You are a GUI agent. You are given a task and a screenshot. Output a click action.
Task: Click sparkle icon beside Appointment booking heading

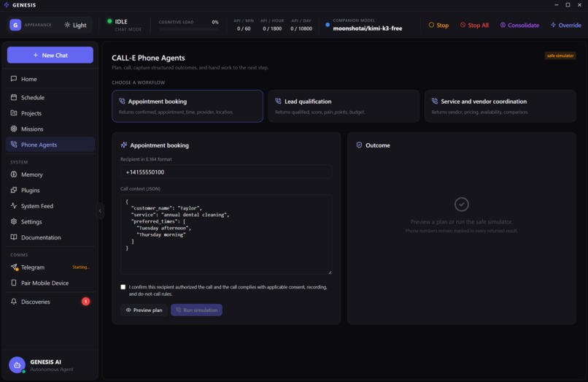point(124,145)
